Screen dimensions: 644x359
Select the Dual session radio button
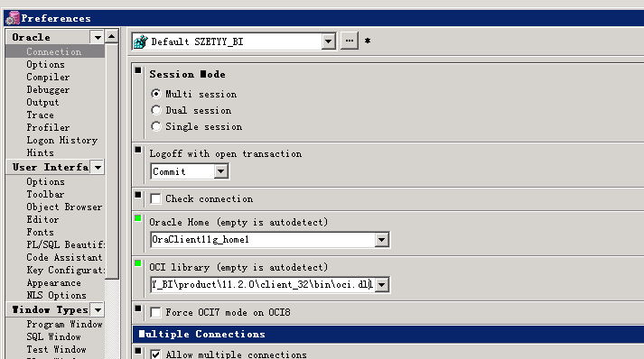tap(156, 110)
